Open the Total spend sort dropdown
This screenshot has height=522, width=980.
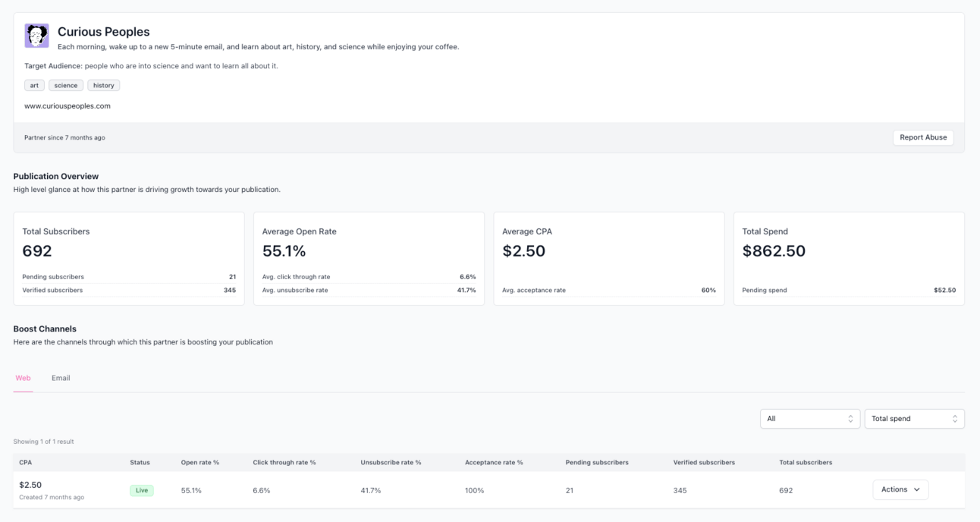[915, 419]
